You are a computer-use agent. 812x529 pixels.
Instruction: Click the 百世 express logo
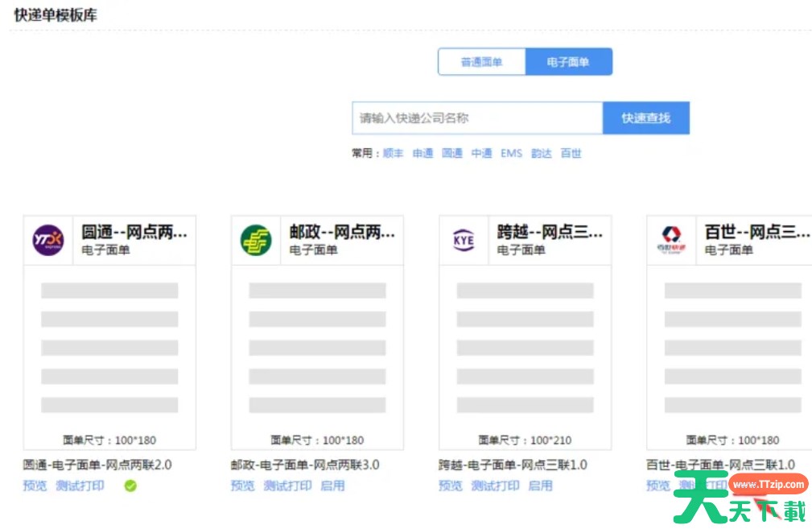pos(671,240)
